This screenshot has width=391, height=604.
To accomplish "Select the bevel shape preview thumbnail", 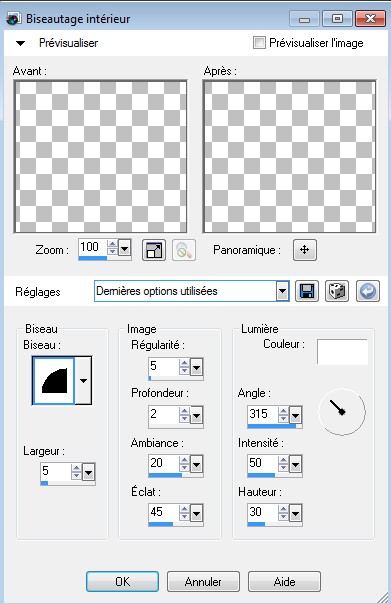I will 54,380.
